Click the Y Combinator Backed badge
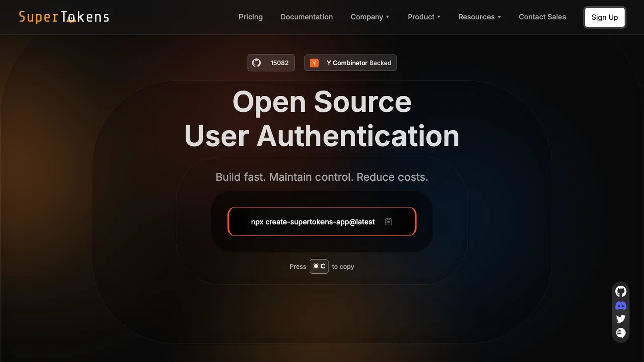 point(351,63)
